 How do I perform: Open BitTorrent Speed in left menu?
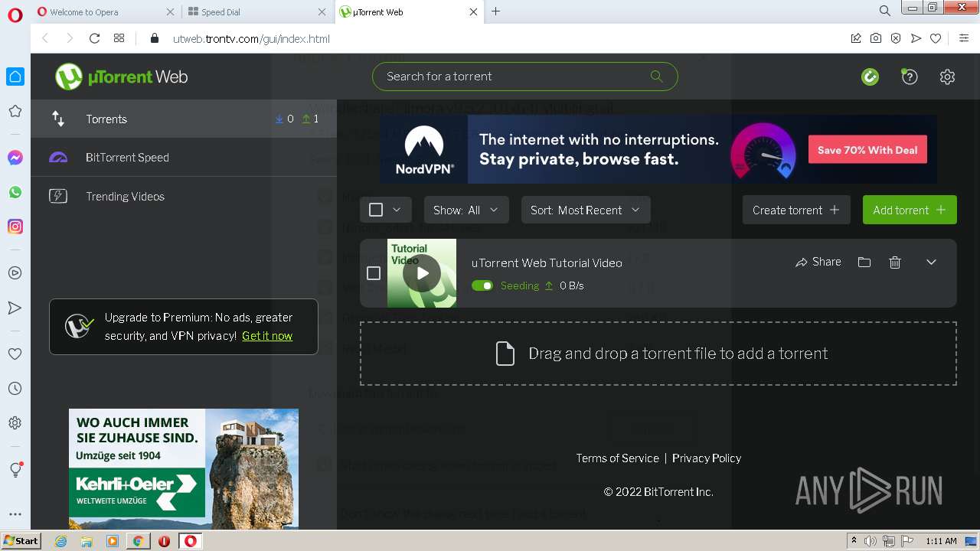tap(184, 158)
